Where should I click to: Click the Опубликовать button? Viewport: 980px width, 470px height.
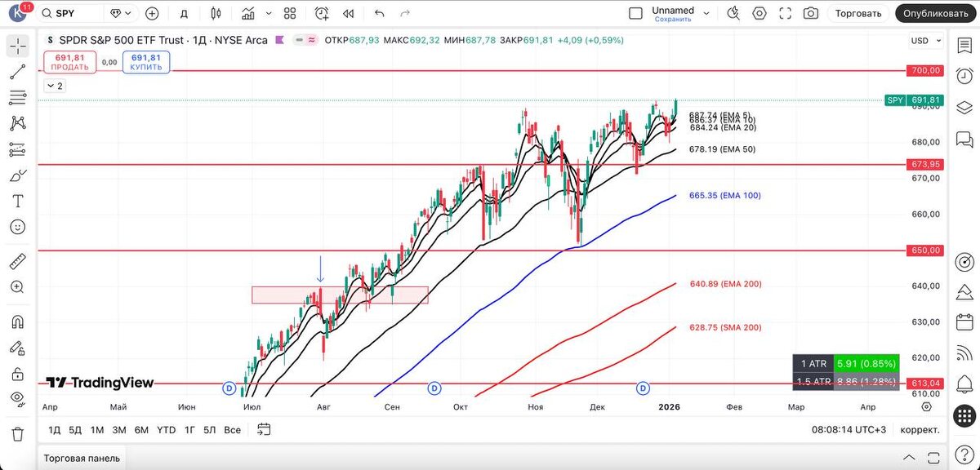[937, 13]
